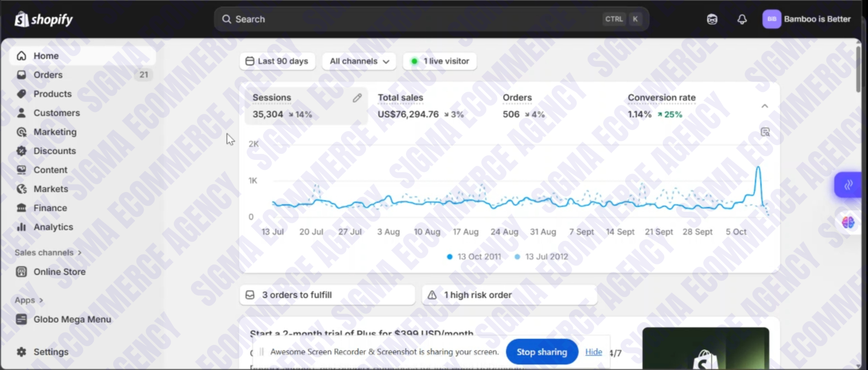
Task: Click the purple floating side button
Action: click(848, 184)
